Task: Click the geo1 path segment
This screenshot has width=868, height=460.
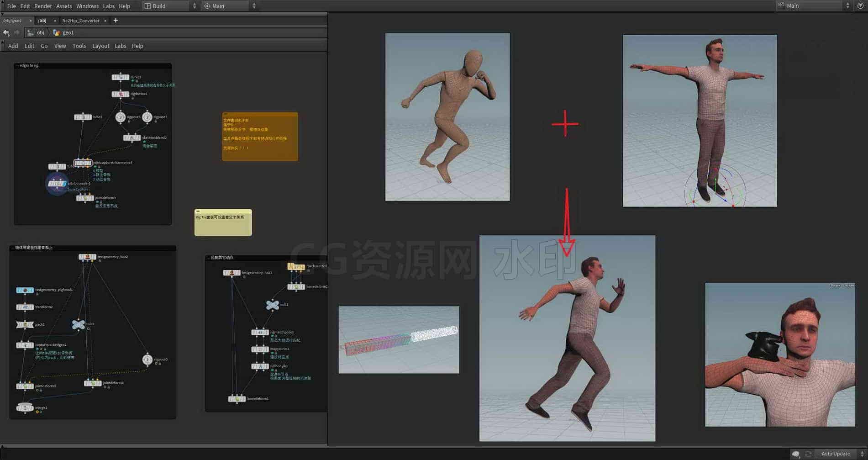Action: point(63,32)
